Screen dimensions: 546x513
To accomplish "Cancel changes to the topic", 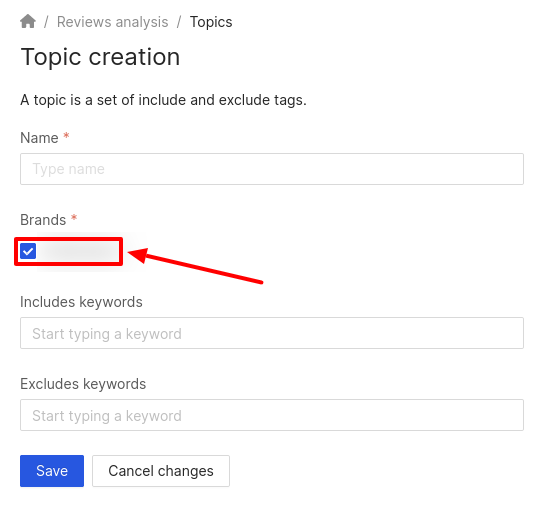I will coord(161,471).
